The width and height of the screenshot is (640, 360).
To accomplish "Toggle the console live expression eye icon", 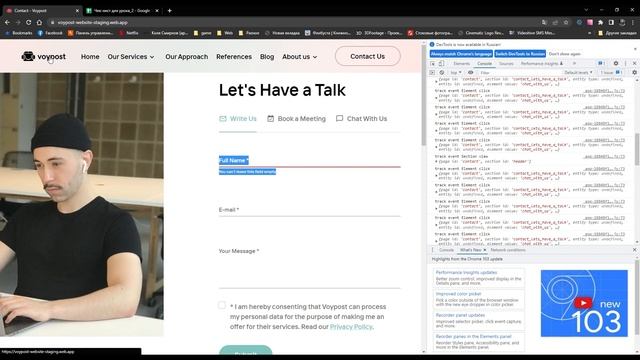I will 471,73.
